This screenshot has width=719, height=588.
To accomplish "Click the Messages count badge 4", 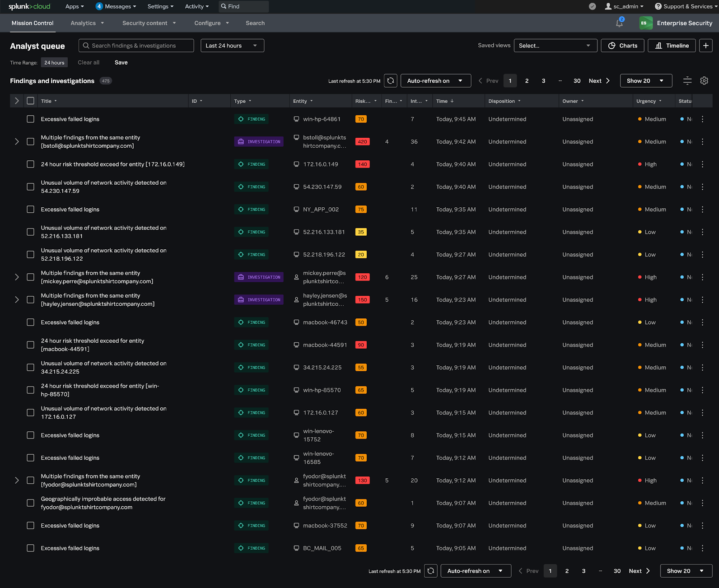I will pyautogui.click(x=99, y=6).
